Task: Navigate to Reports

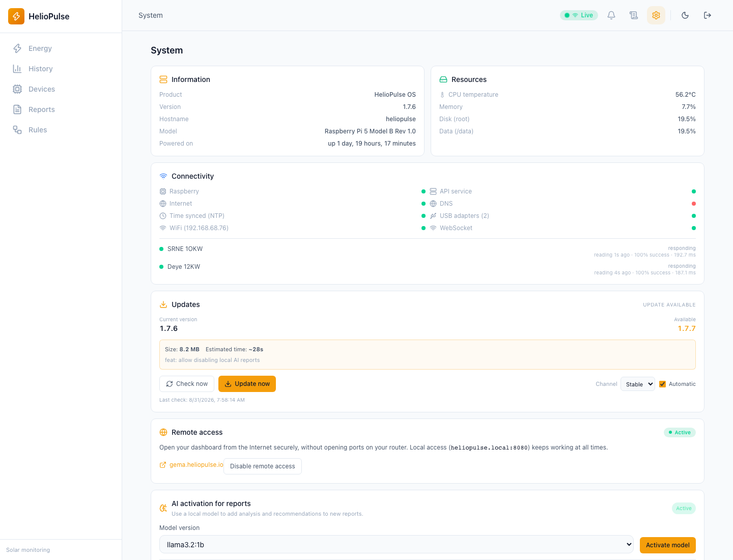Action: tap(61, 109)
